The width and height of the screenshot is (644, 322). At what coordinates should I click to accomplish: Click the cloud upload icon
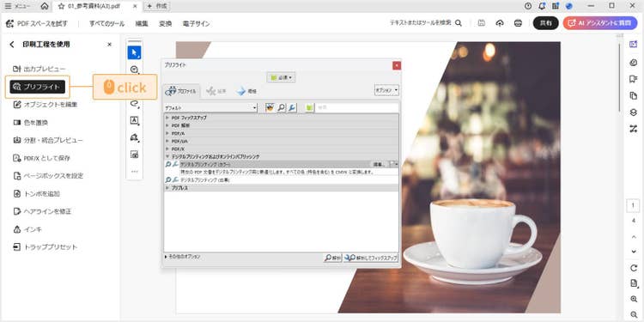point(500,23)
